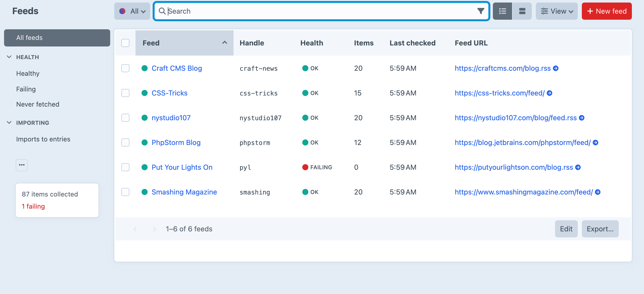The width and height of the screenshot is (644, 294).
Task: Click the 'FAILING' health label
Action: coord(321,167)
